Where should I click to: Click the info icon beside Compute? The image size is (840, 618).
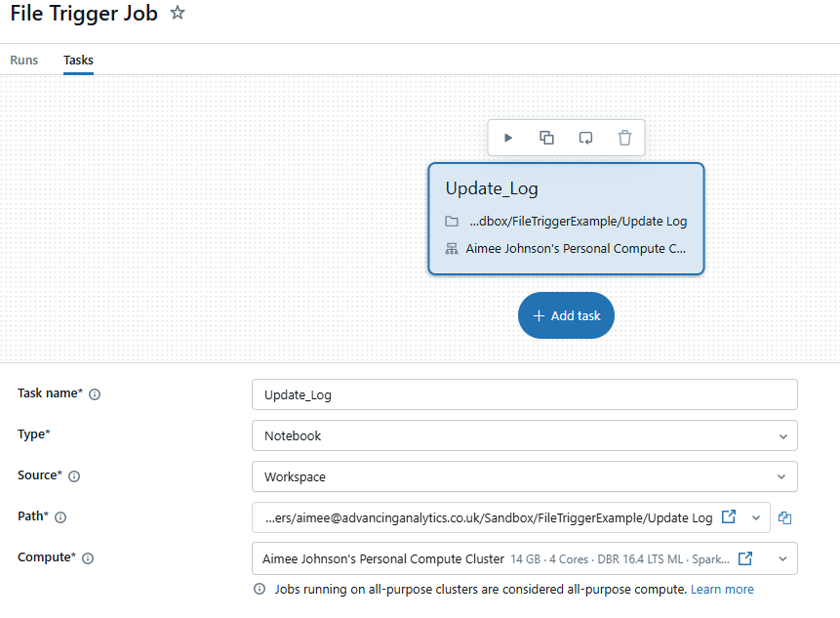coord(89,558)
